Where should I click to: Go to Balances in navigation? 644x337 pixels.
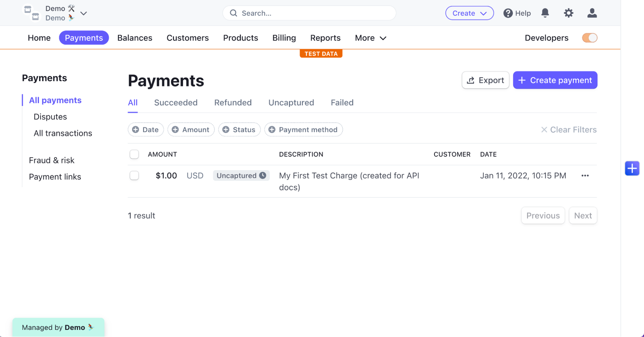click(x=135, y=38)
